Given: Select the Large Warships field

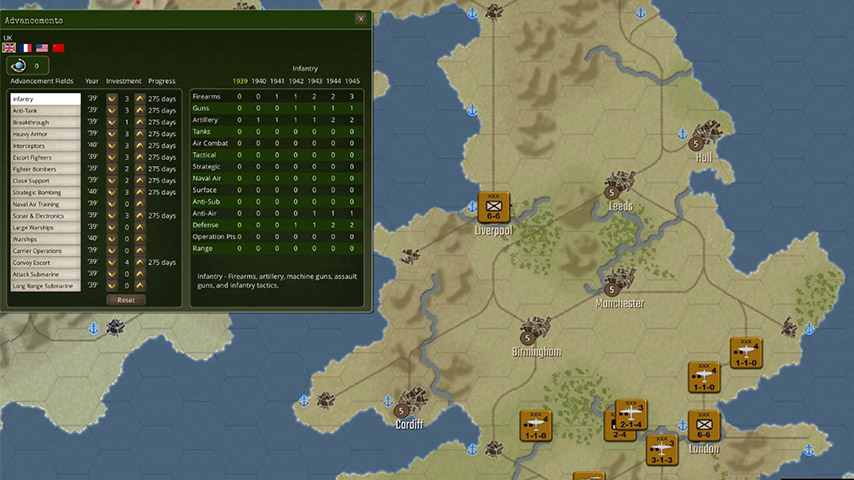Looking at the screenshot, I should 45,228.
